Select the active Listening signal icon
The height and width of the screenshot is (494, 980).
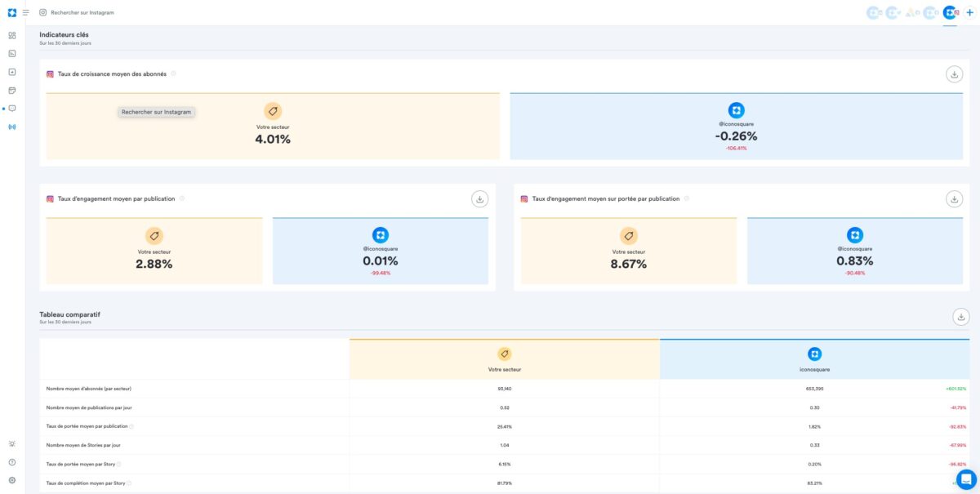13,126
